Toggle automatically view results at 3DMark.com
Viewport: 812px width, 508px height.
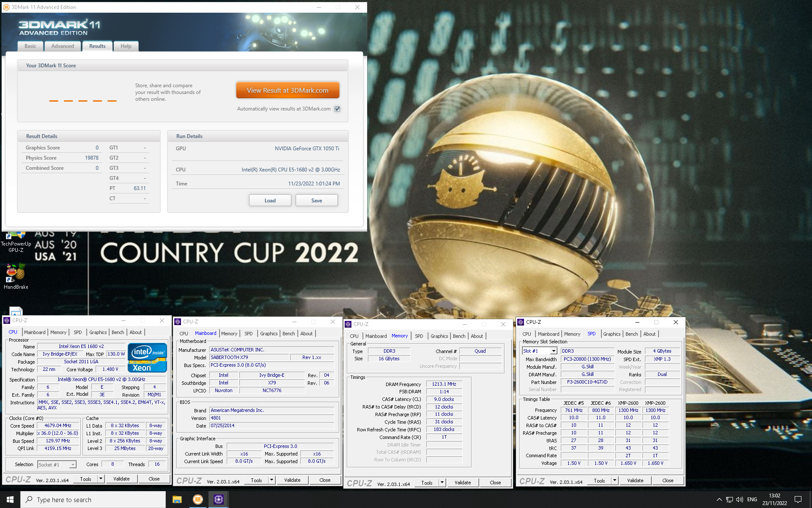(337, 109)
